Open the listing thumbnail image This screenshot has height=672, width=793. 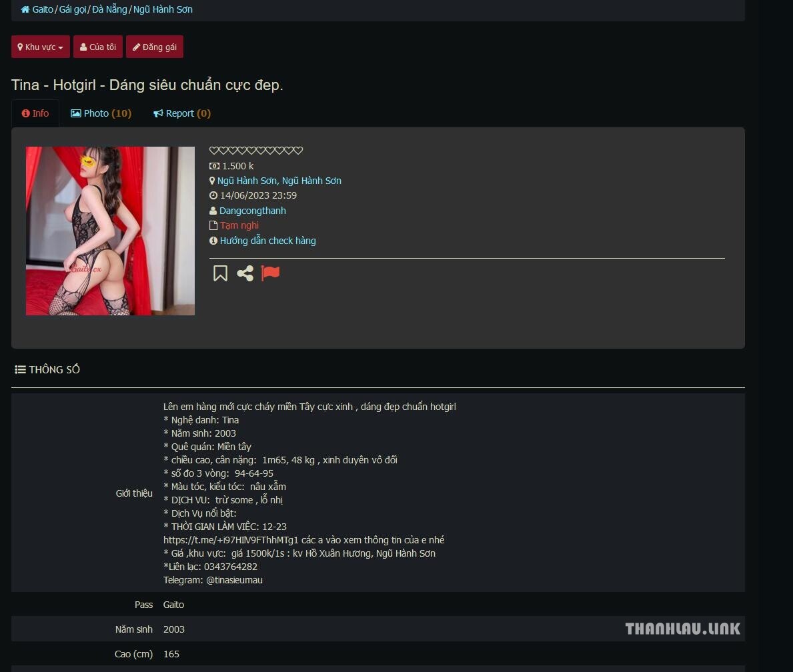[x=110, y=231]
